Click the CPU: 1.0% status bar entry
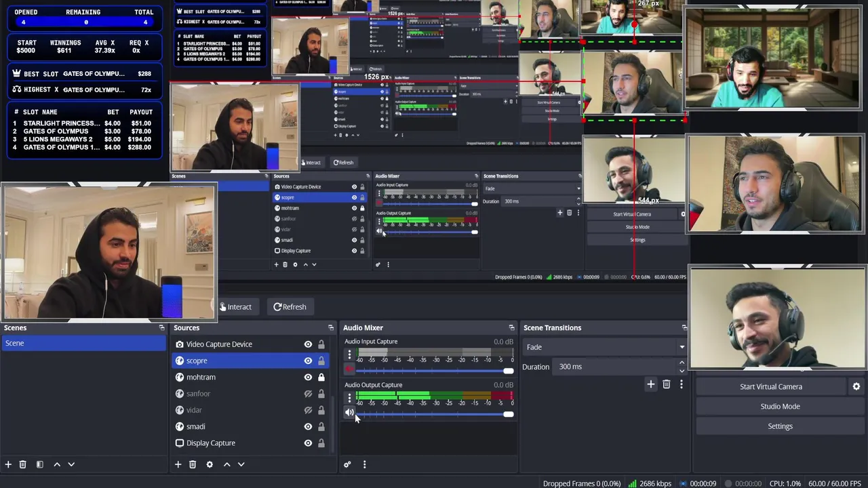 [x=785, y=483]
